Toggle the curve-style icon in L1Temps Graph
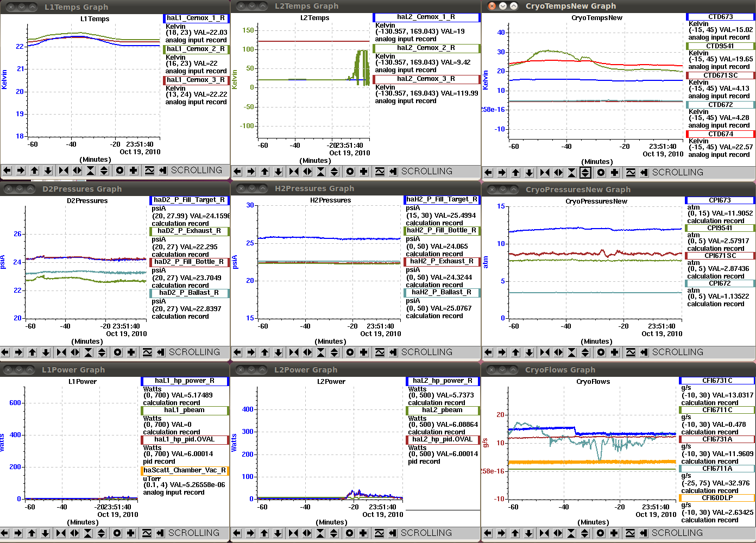Image resolution: width=756 pixels, height=543 pixels. point(149,171)
